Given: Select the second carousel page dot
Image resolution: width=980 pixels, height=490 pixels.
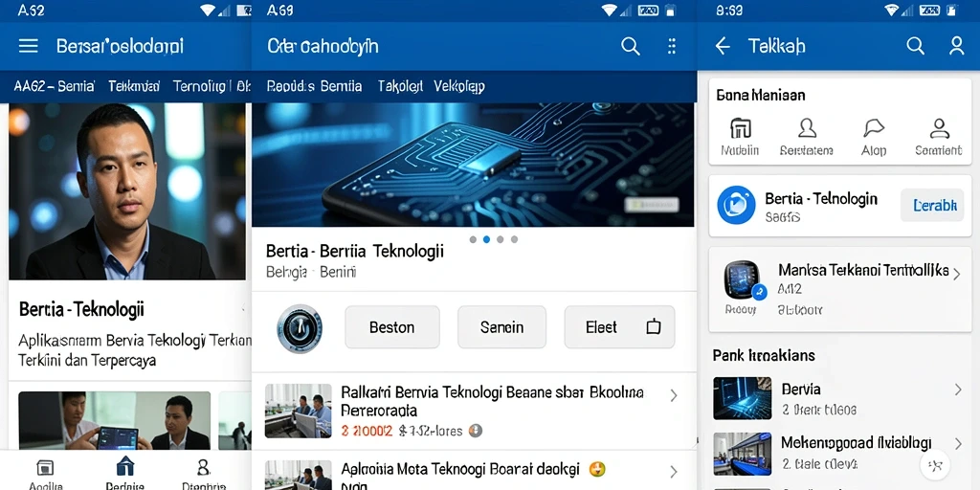Looking at the screenshot, I should [486, 239].
